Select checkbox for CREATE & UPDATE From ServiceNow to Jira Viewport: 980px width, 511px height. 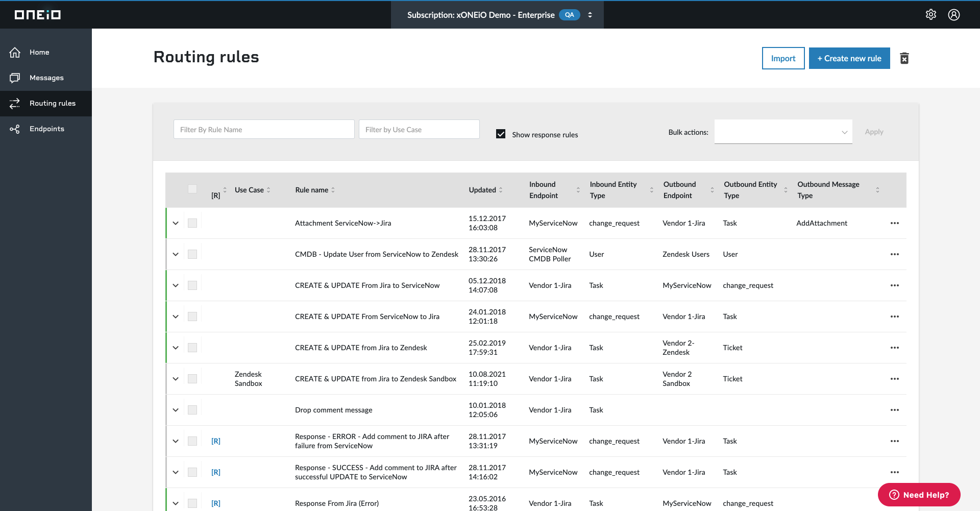click(192, 317)
